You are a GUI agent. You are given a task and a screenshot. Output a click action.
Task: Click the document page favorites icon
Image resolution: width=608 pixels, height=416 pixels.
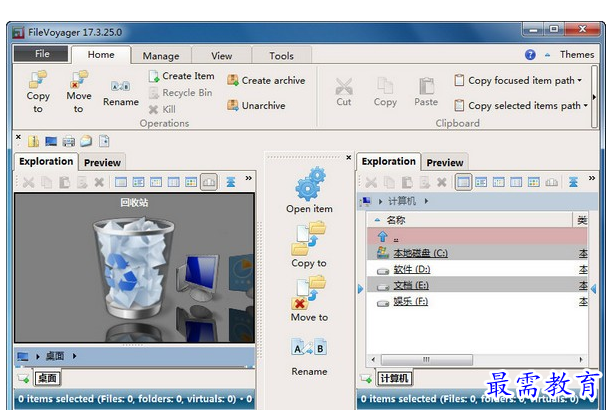pos(104,141)
